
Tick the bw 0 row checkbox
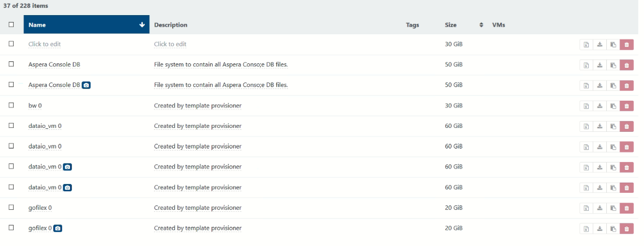11,105
